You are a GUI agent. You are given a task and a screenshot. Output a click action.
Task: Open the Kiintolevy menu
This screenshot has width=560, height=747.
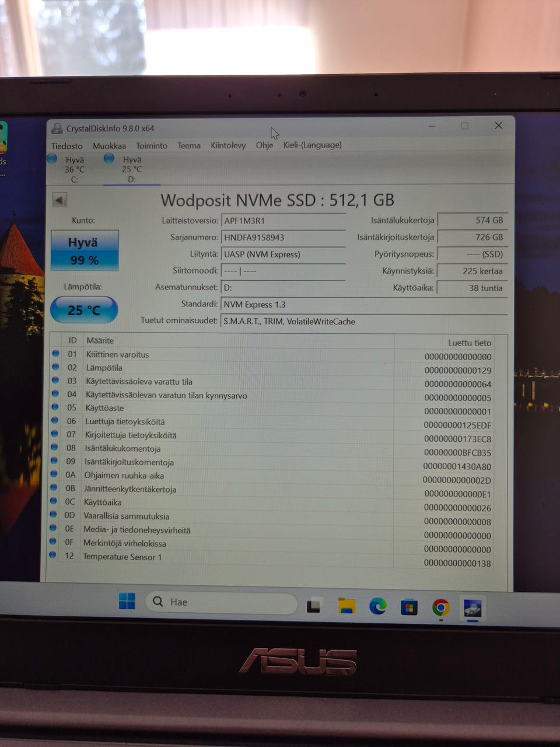click(228, 145)
